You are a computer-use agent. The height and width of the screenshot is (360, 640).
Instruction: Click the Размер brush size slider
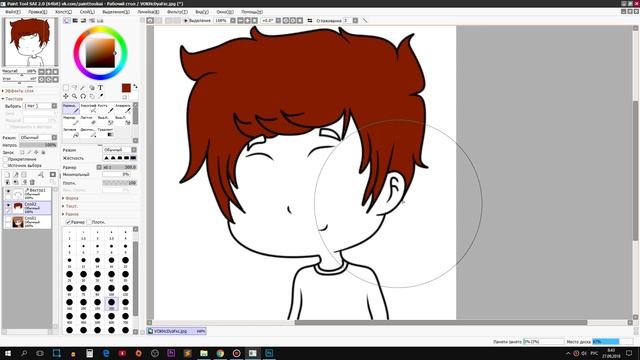point(119,167)
